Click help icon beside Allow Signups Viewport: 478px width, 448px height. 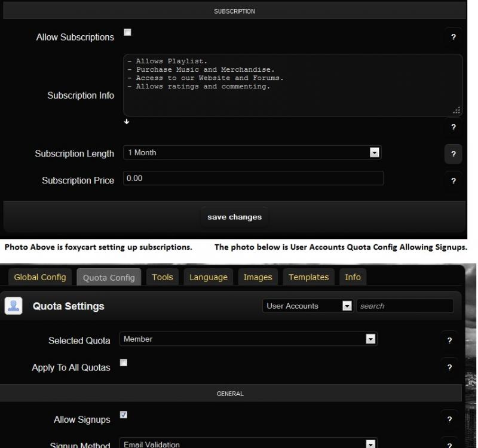tap(449, 419)
